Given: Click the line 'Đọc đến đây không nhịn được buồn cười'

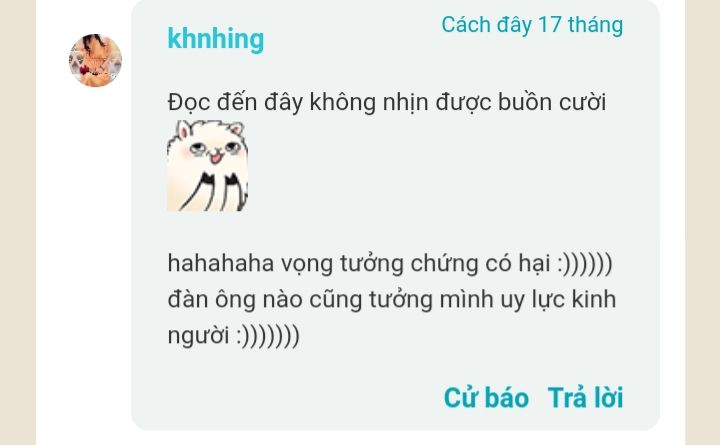Looking at the screenshot, I should point(387,102).
